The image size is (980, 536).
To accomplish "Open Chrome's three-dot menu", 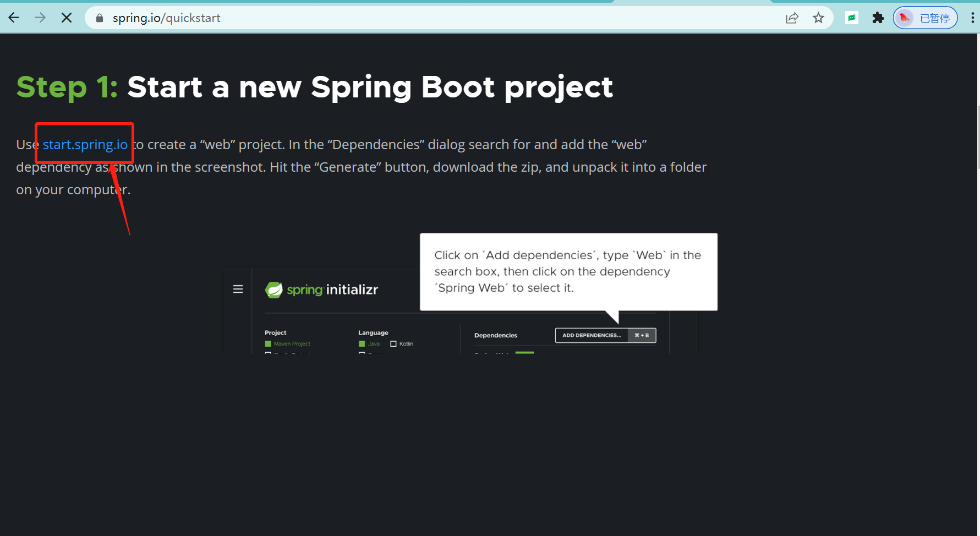I will [973, 17].
